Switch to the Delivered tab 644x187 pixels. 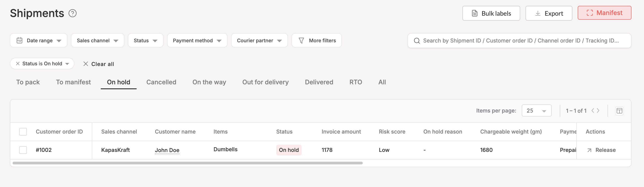pos(319,82)
